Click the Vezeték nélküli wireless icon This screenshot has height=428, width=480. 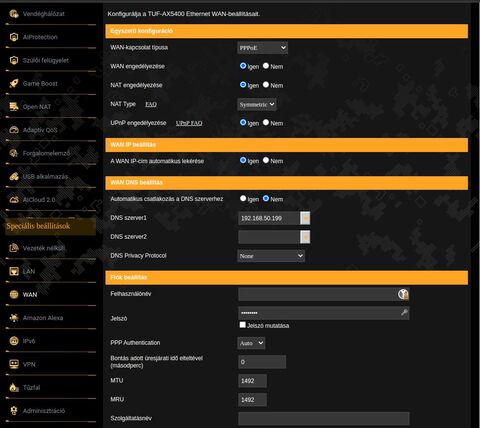pos(14,248)
